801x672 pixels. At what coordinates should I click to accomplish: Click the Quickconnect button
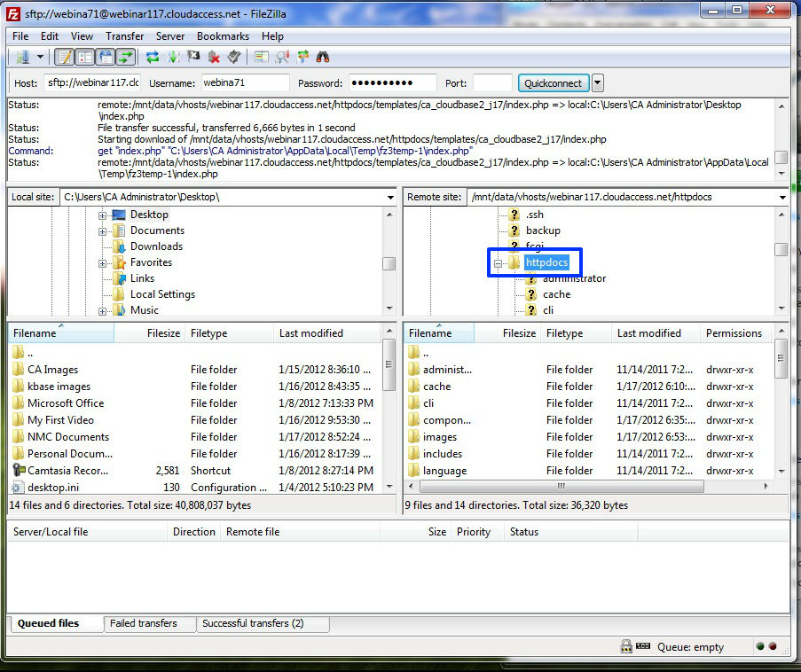coord(554,82)
